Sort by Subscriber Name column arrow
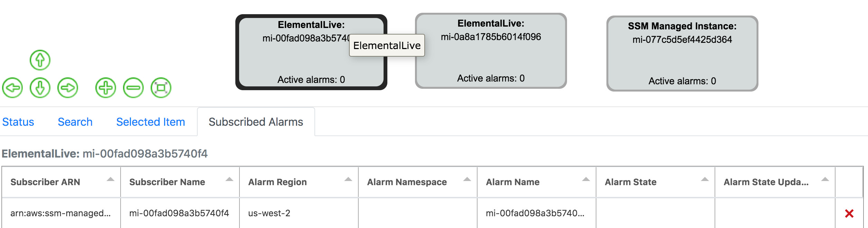The width and height of the screenshot is (868, 228). tap(229, 179)
